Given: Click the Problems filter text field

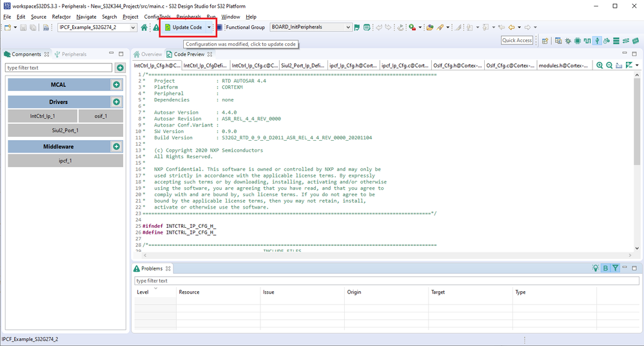Looking at the screenshot, I should tap(387, 281).
